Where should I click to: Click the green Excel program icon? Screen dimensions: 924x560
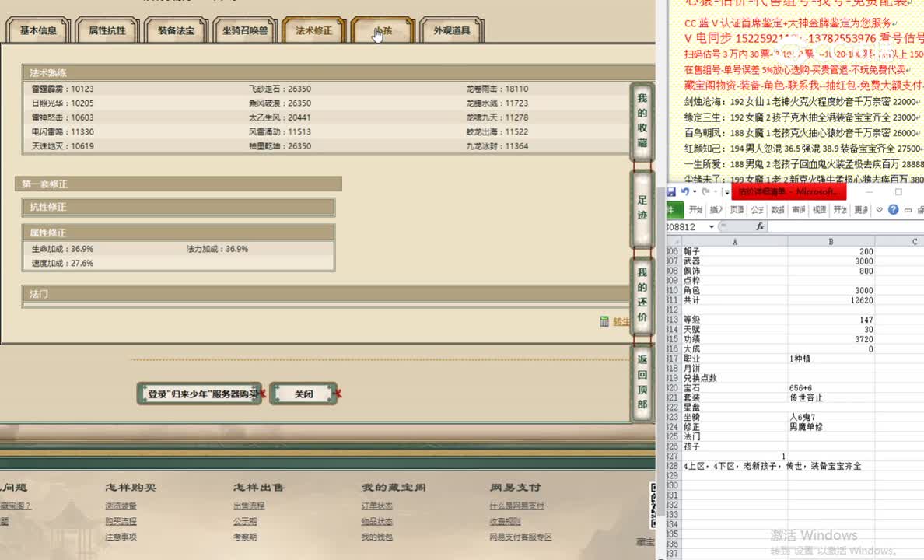pos(674,208)
